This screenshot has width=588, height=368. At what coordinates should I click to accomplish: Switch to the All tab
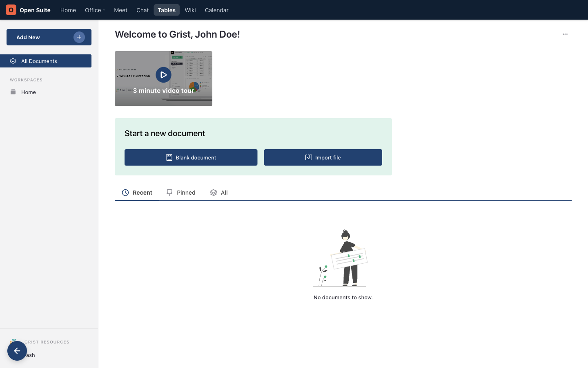pyautogui.click(x=219, y=193)
